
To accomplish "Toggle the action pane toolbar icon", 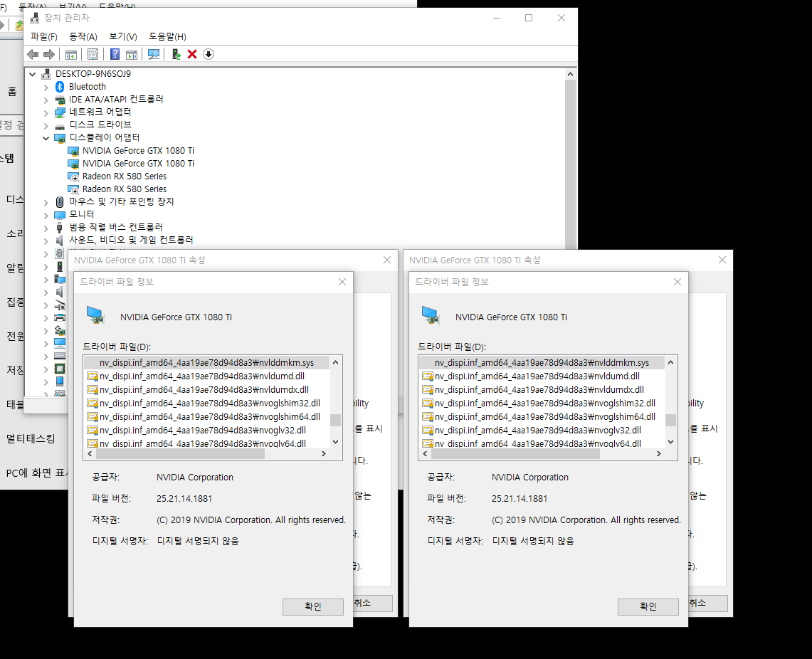I will pos(132,54).
